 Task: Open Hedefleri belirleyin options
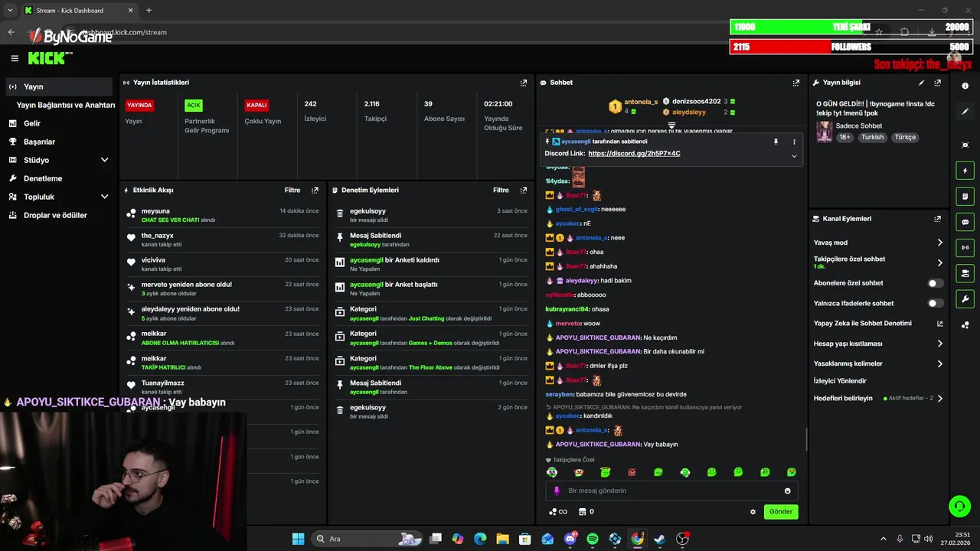878,398
